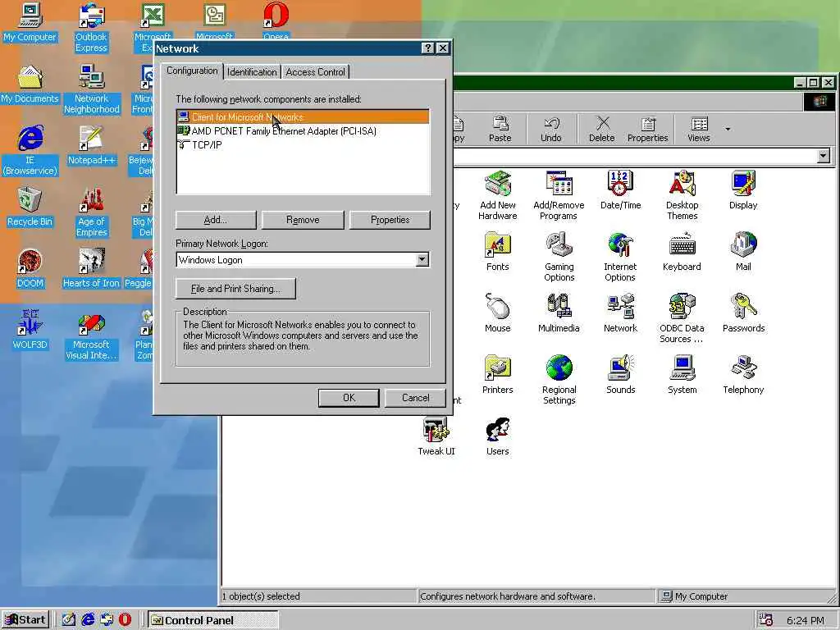Expand the Views dropdown arrow
840x630 pixels.
pyautogui.click(x=728, y=129)
